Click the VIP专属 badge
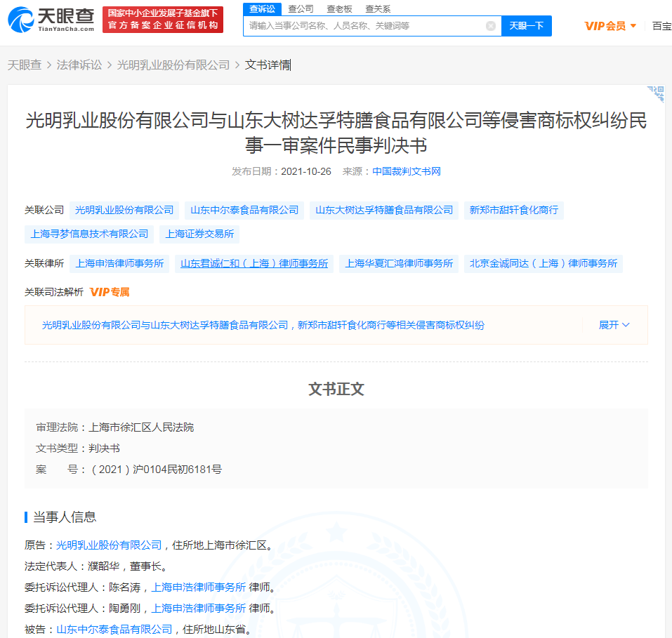Screen dimensions: 672x638 tap(110, 292)
